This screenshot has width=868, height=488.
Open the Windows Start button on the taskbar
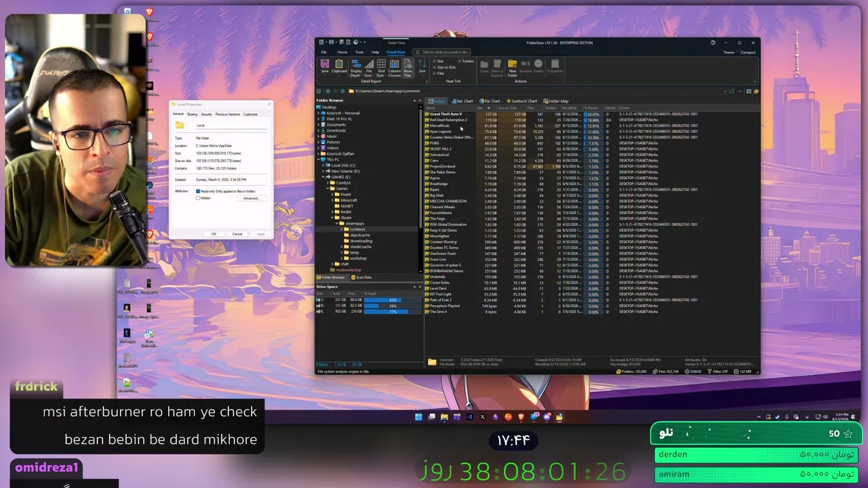click(x=418, y=417)
